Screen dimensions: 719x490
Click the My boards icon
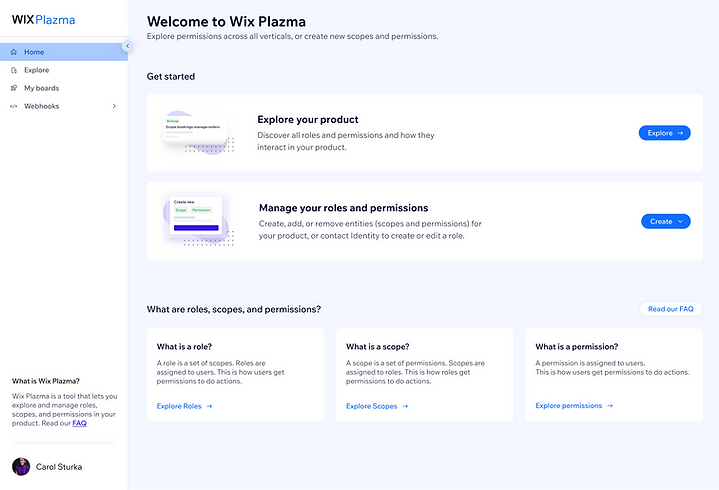pyautogui.click(x=14, y=88)
